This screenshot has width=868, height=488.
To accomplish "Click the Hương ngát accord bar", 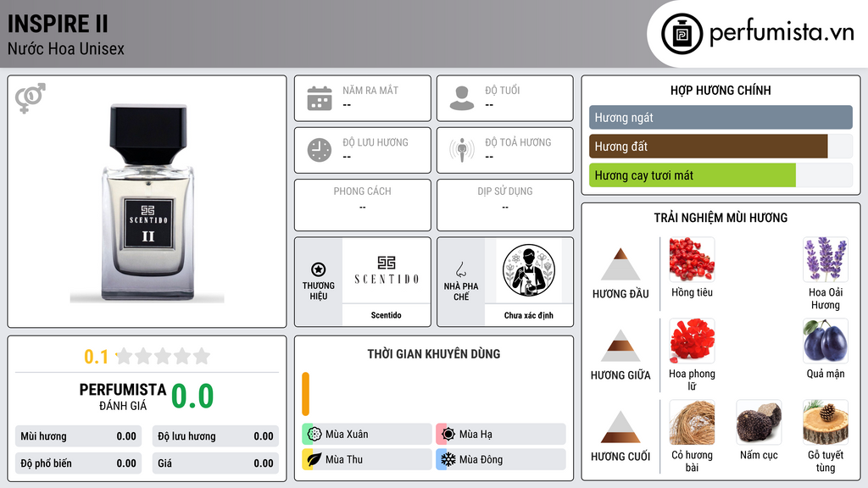I will point(721,117).
